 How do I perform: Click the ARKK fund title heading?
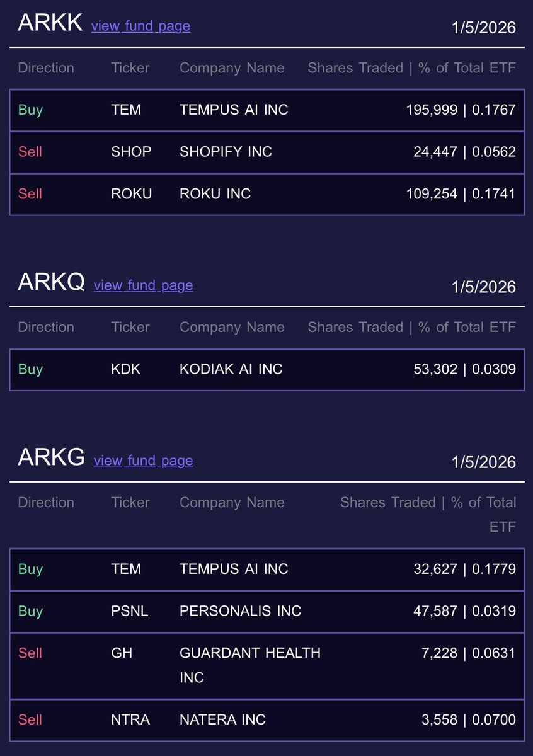pos(50,23)
